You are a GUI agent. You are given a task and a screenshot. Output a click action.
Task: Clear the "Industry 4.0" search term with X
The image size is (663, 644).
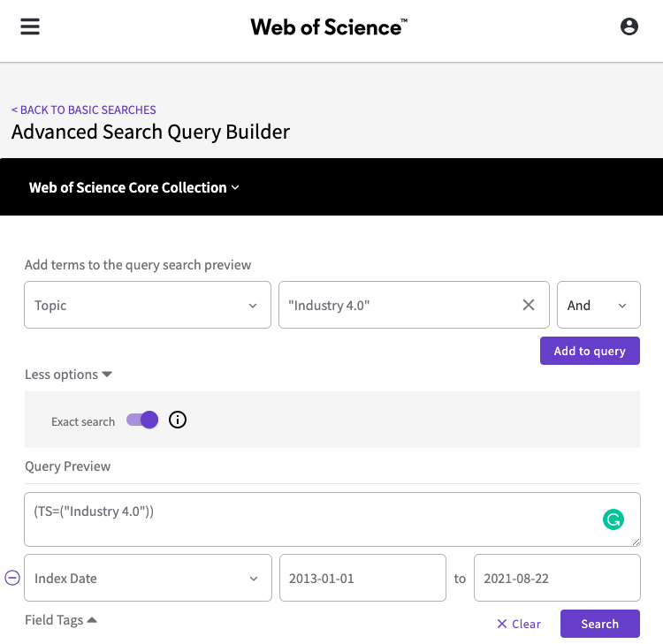pyautogui.click(x=528, y=305)
